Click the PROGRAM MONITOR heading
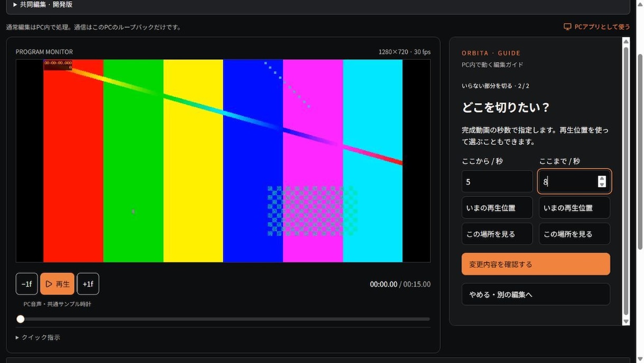644x363 pixels. (44, 52)
